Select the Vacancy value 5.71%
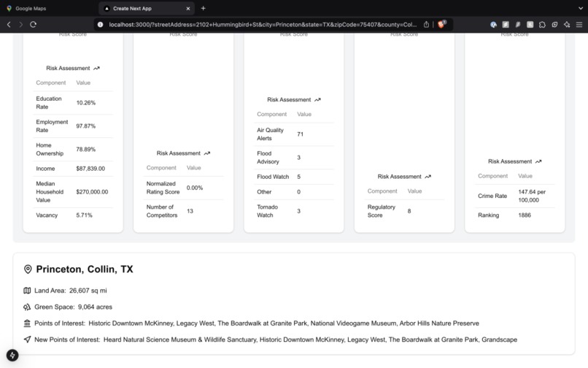 click(x=84, y=215)
